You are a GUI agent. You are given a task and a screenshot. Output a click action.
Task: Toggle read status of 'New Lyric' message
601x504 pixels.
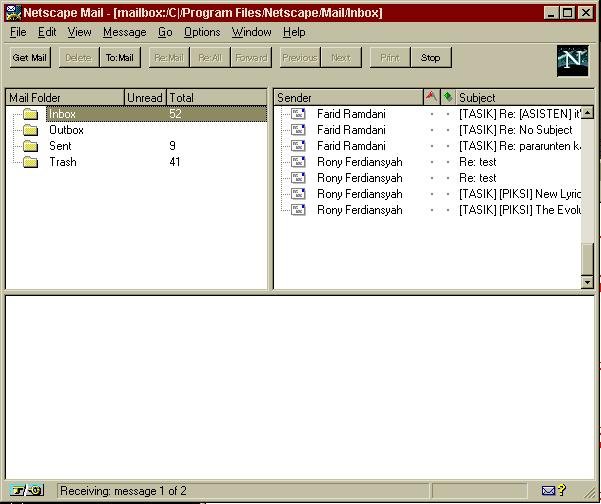(x=448, y=194)
